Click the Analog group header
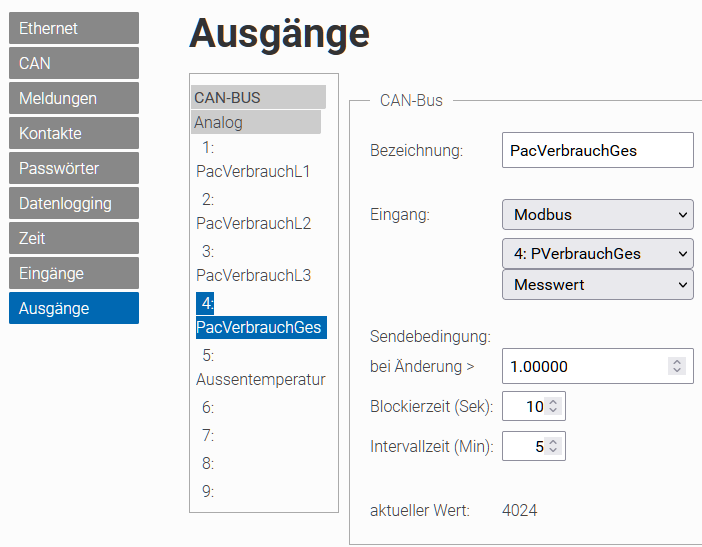 (x=256, y=122)
